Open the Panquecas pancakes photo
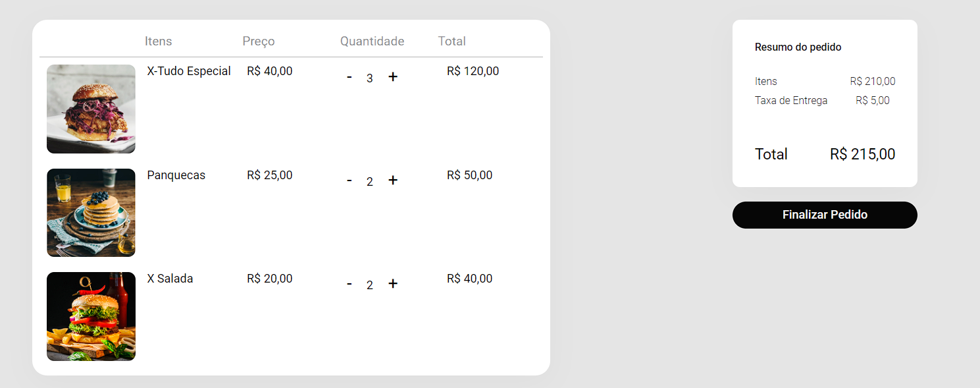Screen dimensions: 980x388 pyautogui.click(x=91, y=212)
